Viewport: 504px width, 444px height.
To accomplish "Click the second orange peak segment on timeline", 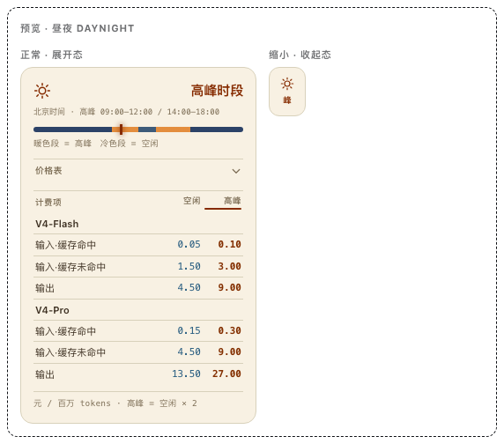I will pos(173,129).
